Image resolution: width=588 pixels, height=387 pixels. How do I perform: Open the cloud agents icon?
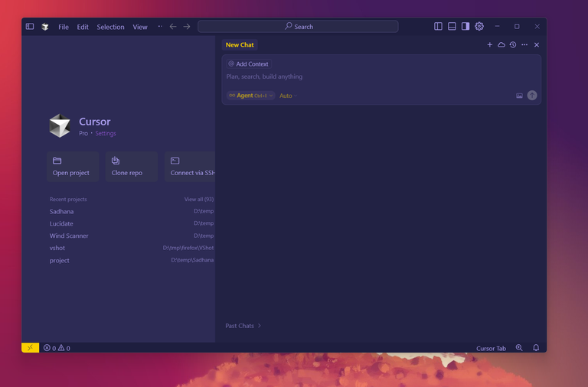pos(501,45)
